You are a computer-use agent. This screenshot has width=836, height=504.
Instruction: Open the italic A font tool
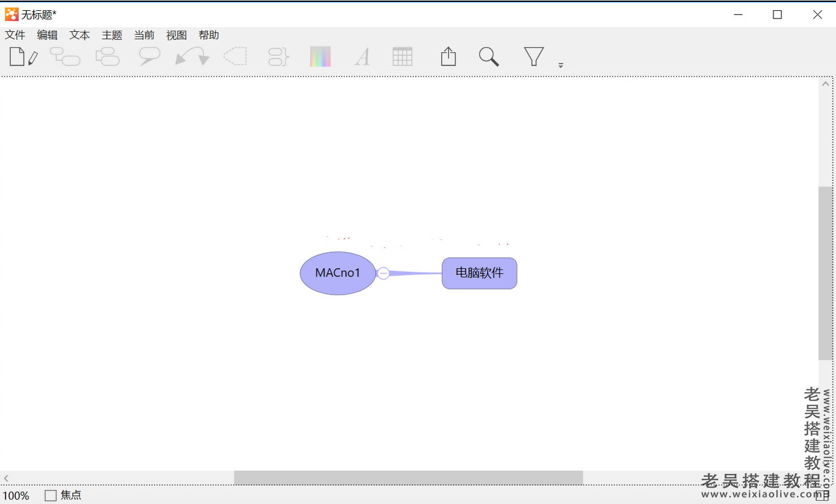coord(362,57)
